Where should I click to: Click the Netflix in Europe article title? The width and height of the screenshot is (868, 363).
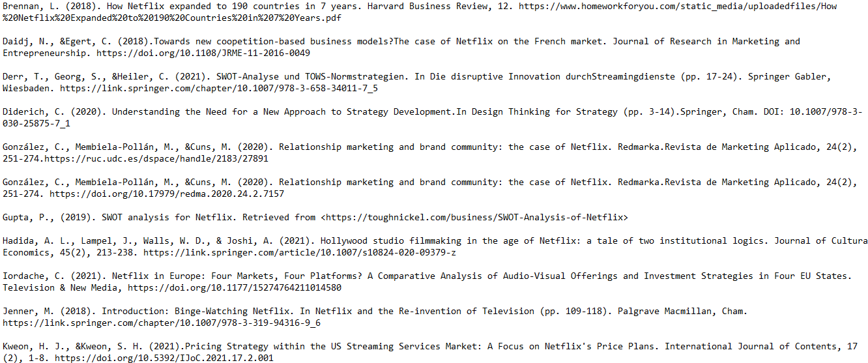click(481, 276)
